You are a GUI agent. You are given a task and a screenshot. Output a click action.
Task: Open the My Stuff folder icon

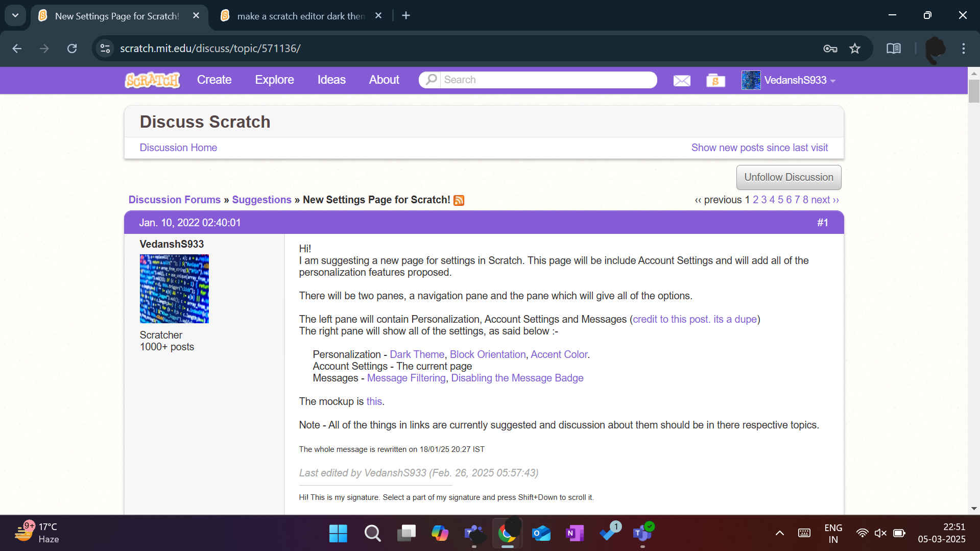pos(715,81)
